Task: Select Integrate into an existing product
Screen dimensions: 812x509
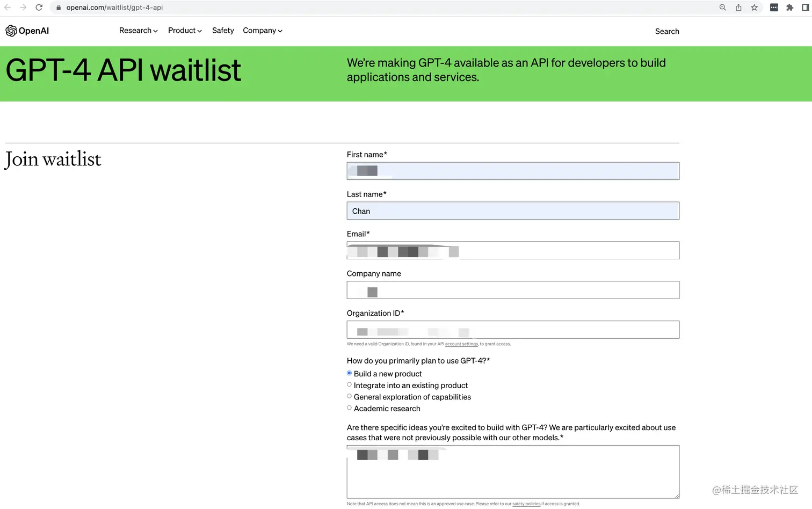Action: click(349, 384)
